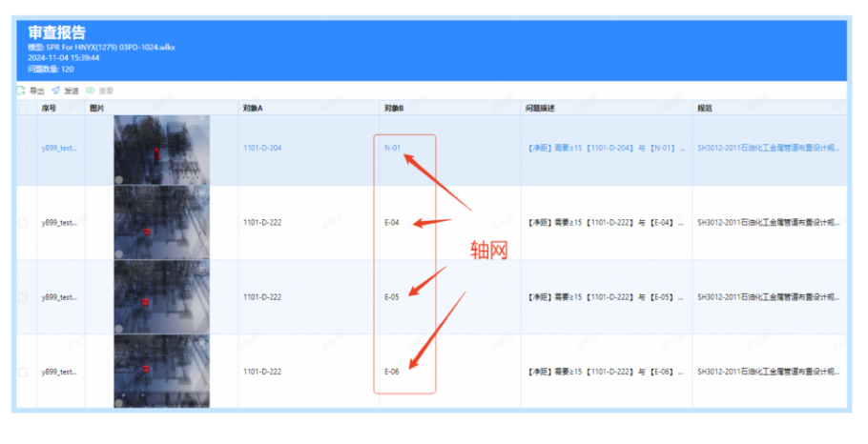
Task: Open the thumbnail image in the E-04 row
Action: pyautogui.click(x=161, y=222)
